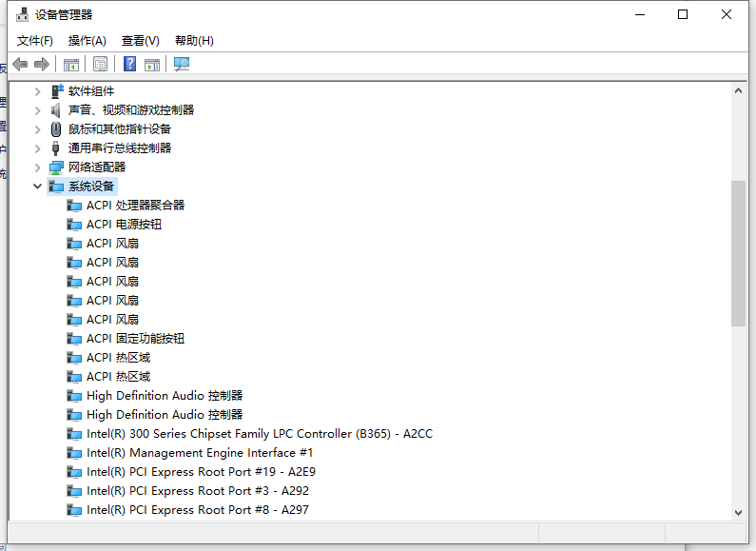Select Intel(R) Management Engine Interface #1
The width and height of the screenshot is (756, 551).
tap(200, 453)
